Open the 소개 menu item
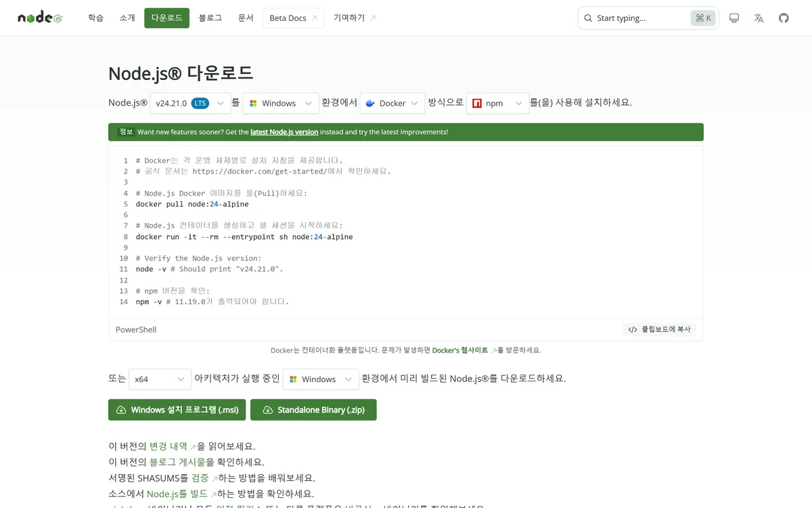 [127, 18]
